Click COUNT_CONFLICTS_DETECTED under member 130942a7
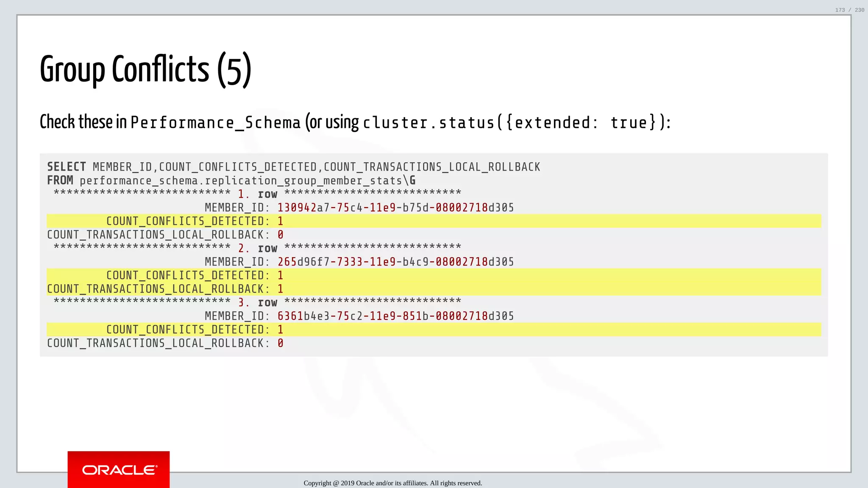The height and width of the screenshot is (488, 868). [x=434, y=221]
